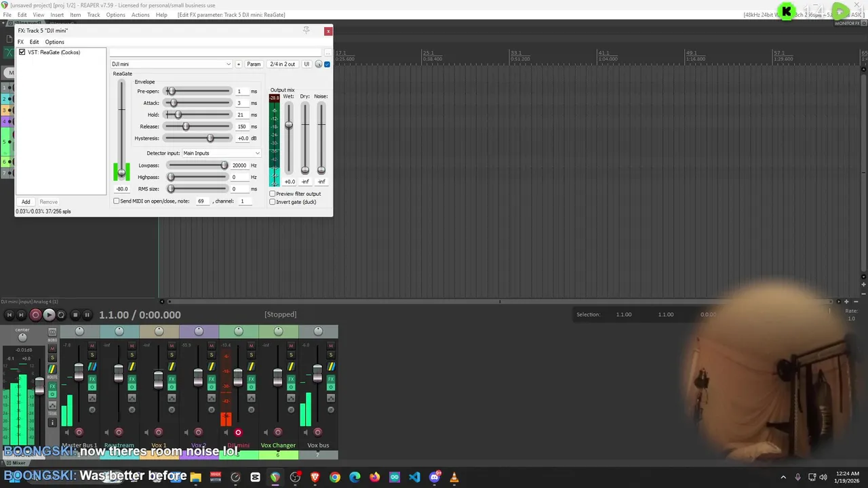Click master track info button

coord(52,422)
